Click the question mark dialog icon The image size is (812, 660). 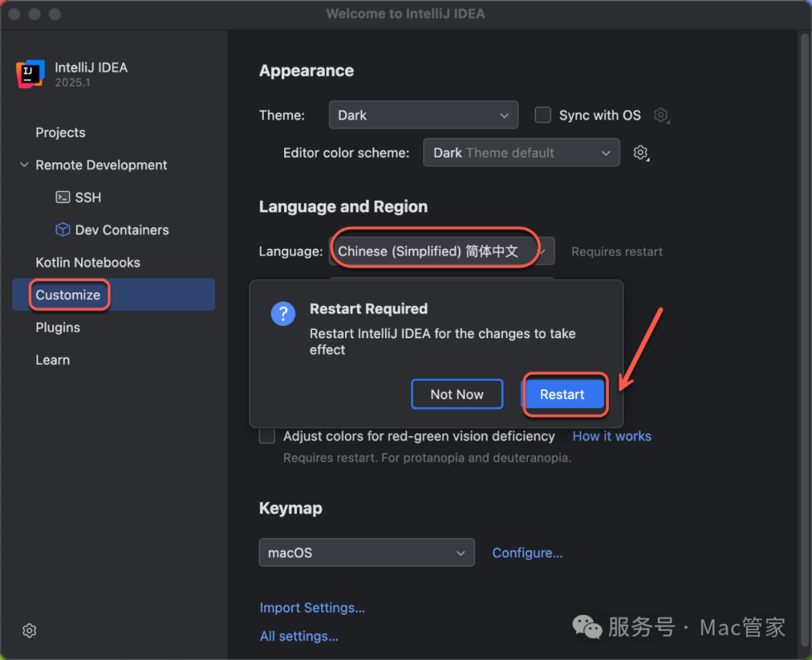283,313
